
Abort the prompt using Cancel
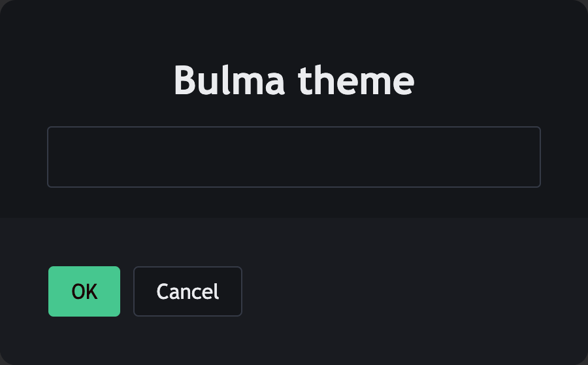[x=188, y=291]
